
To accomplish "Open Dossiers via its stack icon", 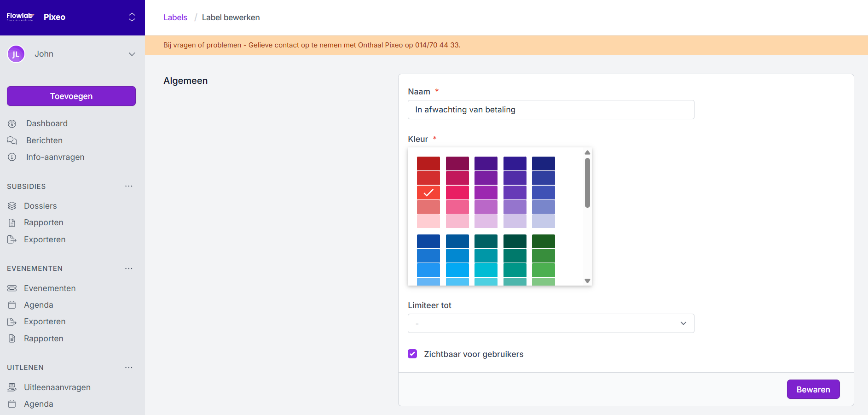I will (12, 206).
